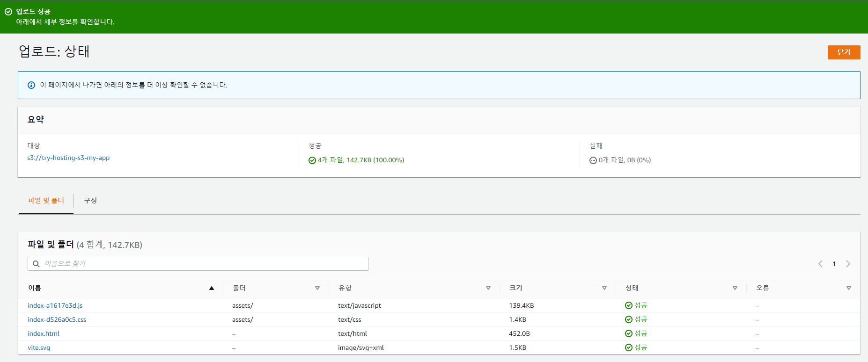The image size is (868, 362).
Task: Click 1.5KB size cell
Action: pos(518,348)
